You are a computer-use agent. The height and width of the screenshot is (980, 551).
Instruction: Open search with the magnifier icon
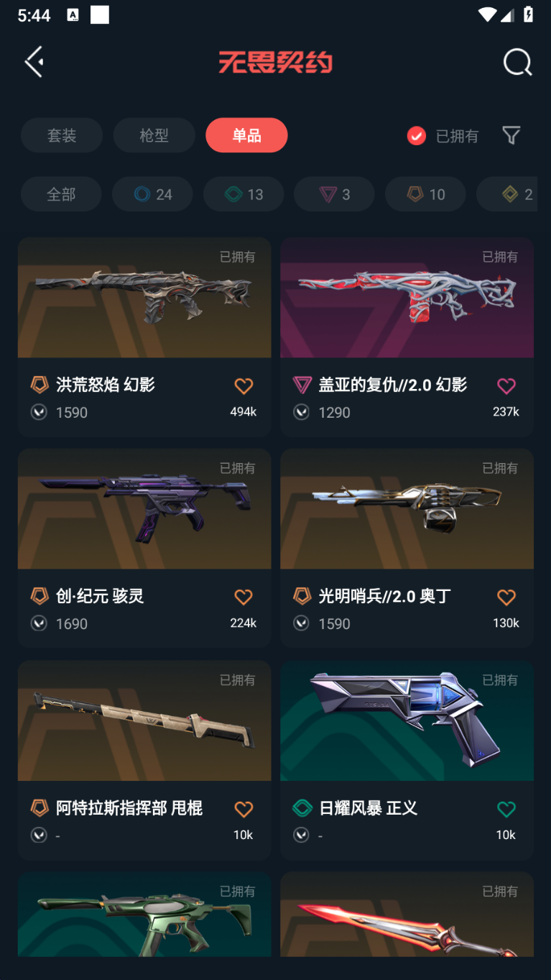tap(517, 63)
